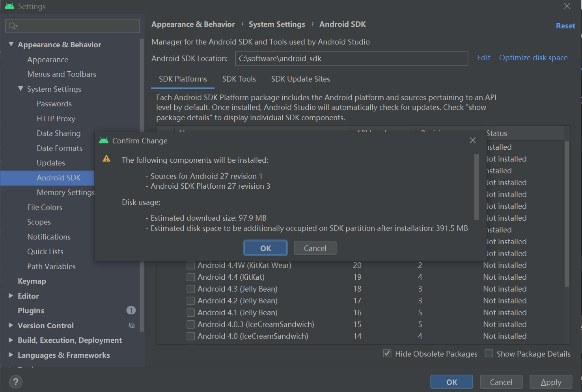
Task: Check the Android 4.1 (Jelly Bean) checkbox
Action: pyautogui.click(x=191, y=312)
